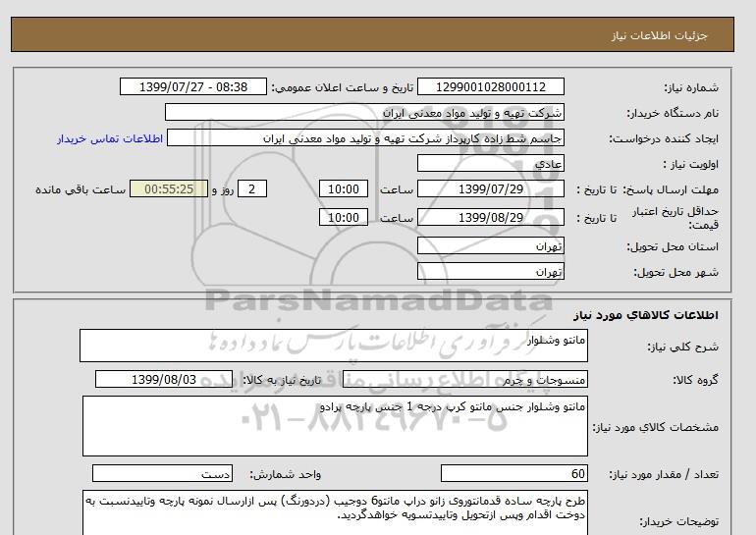Click the اطلاعات کالاهای مورد نیاز section heading
756x535 pixels.
pos(646,315)
